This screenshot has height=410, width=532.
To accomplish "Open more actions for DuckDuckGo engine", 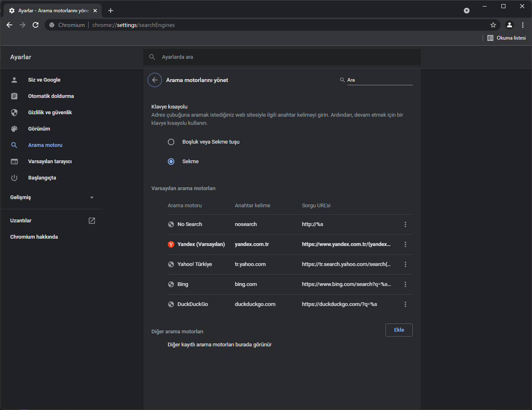I will coord(405,304).
